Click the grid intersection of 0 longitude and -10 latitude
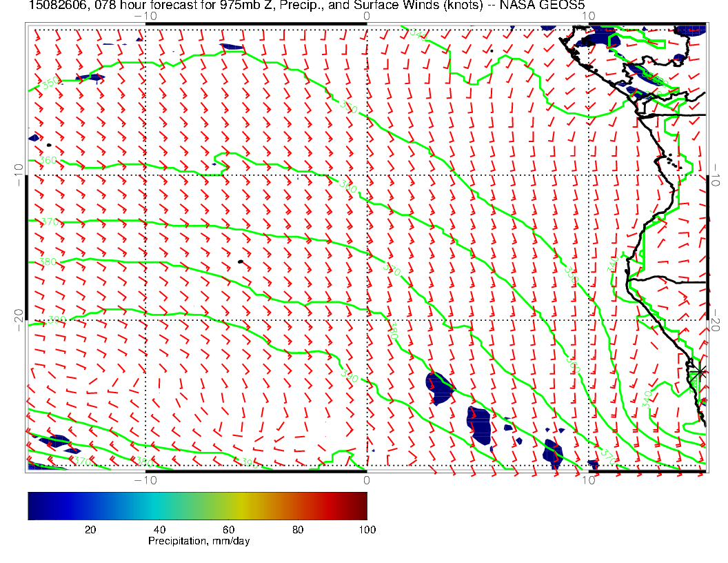Image resolution: width=728 pixels, height=563 pixels. [366, 175]
